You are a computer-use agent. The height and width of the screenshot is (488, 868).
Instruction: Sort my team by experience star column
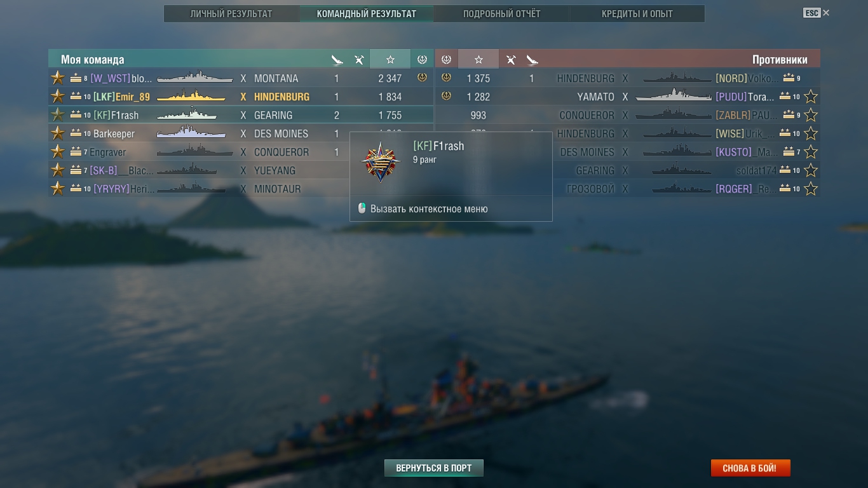(390, 59)
